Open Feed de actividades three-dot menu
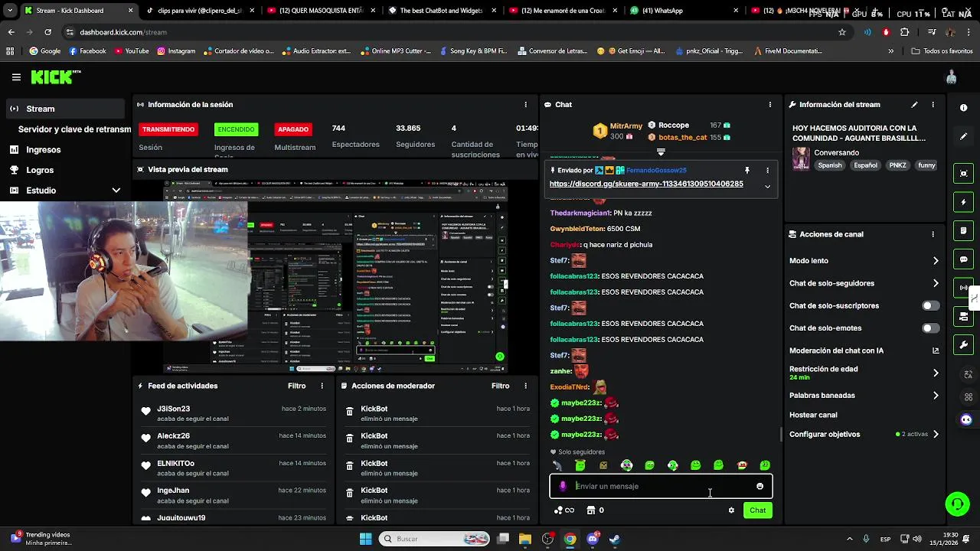980x551 pixels. pyautogui.click(x=322, y=386)
